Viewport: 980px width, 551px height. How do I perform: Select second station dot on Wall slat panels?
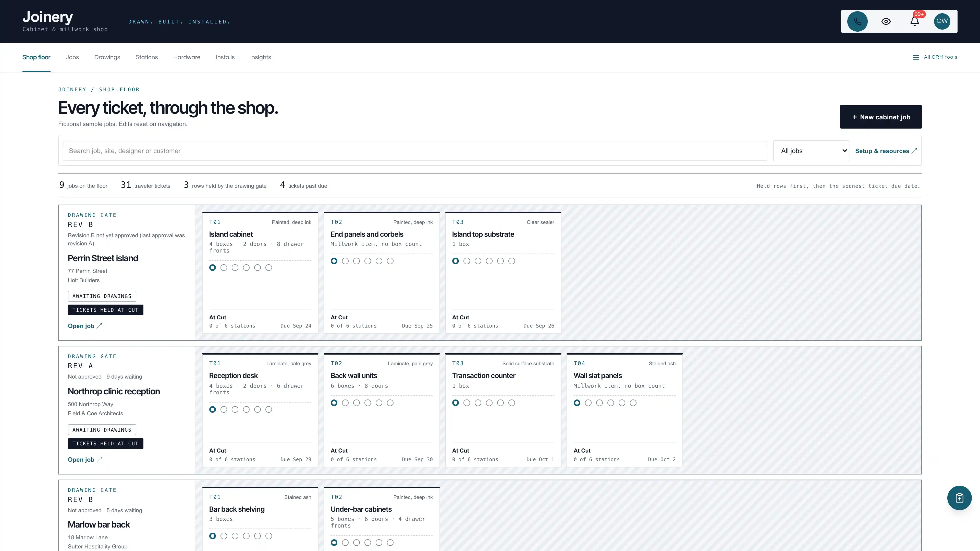click(588, 403)
